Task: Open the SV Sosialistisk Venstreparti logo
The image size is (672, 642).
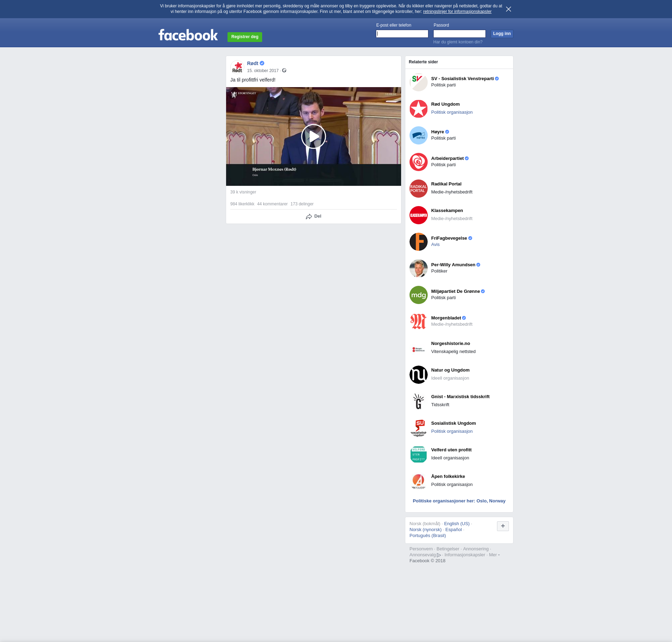Action: (418, 82)
